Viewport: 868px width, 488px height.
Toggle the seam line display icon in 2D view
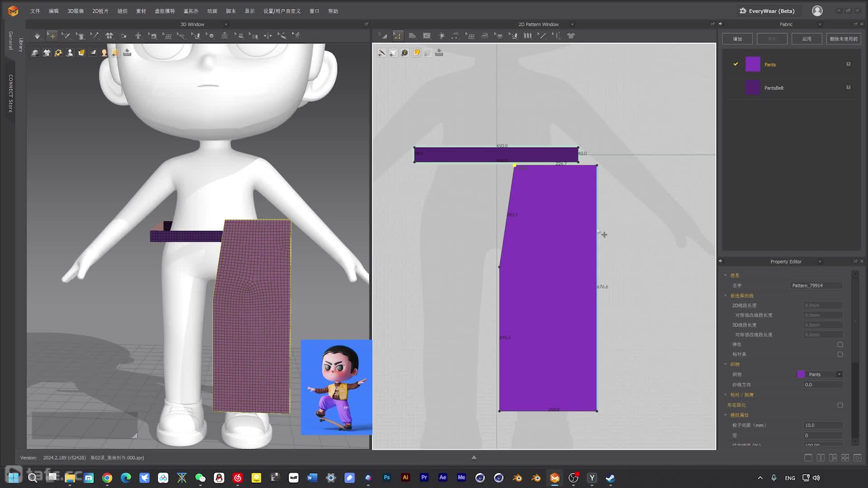pyautogui.click(x=382, y=53)
